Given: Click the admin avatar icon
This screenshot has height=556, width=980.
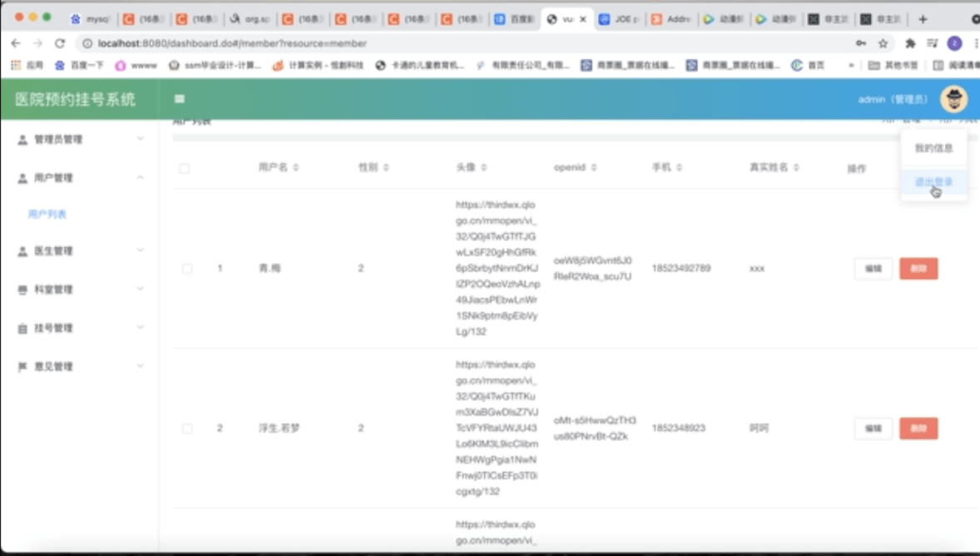Looking at the screenshot, I should click(x=955, y=98).
